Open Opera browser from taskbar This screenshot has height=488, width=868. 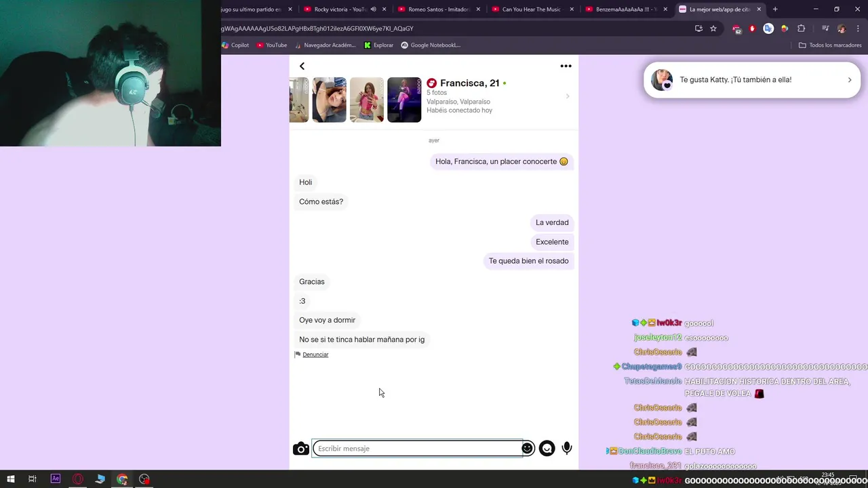[78, 479]
